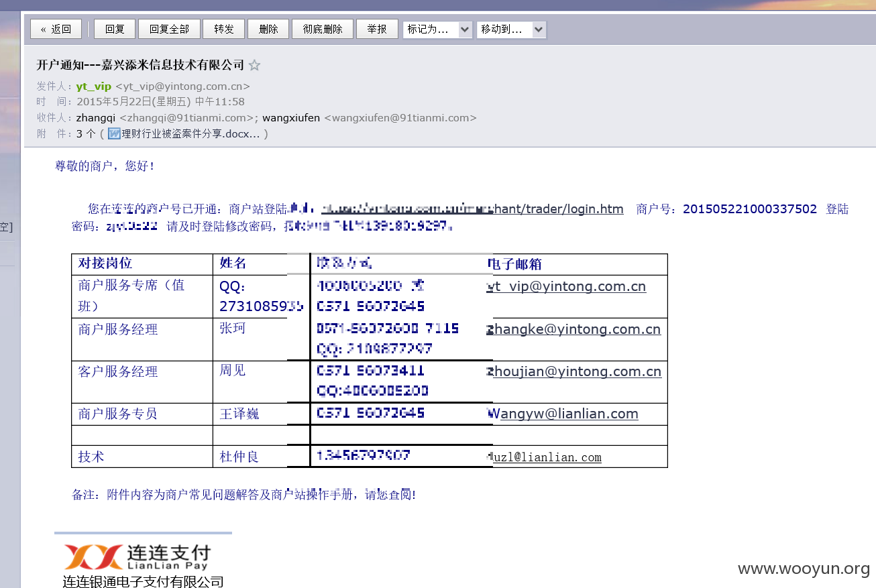Permanently delete with 彻底删除
The height and width of the screenshot is (588, 876).
[323, 29]
